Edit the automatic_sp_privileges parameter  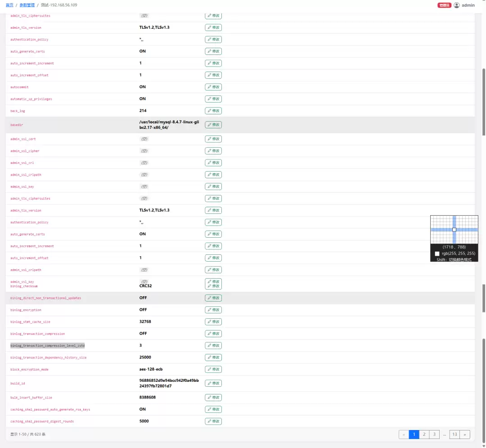click(x=213, y=99)
